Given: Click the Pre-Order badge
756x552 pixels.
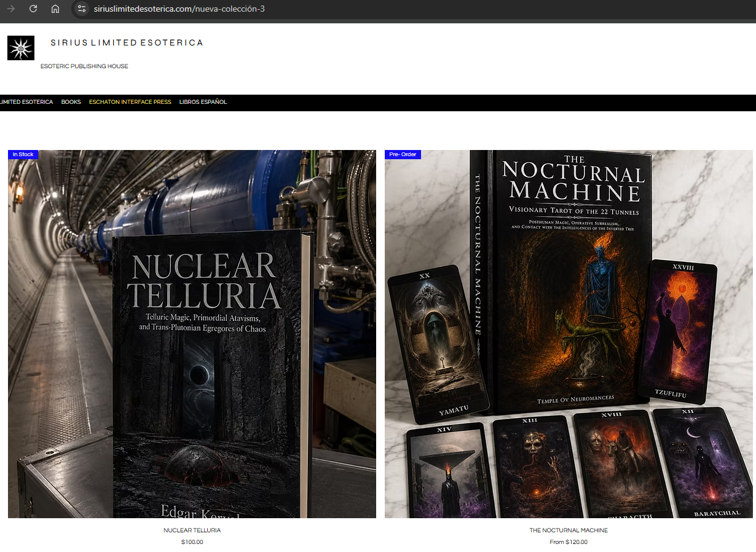Looking at the screenshot, I should click(x=403, y=154).
